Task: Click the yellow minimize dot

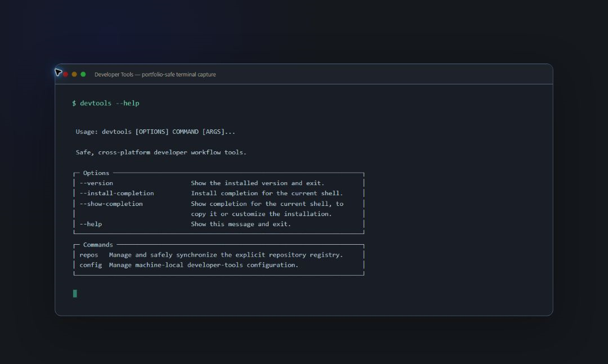Action: pyautogui.click(x=74, y=74)
